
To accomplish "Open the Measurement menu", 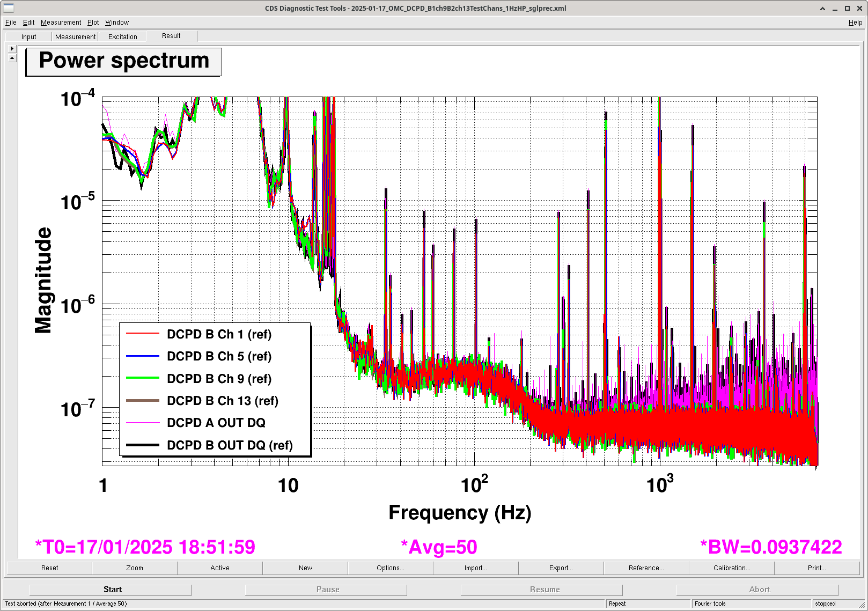I will click(x=61, y=23).
